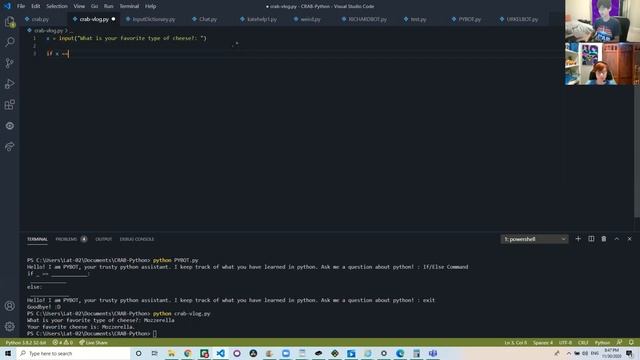Open File Explorer on taskbar
This screenshot has height=360, width=640.
click(171, 353)
